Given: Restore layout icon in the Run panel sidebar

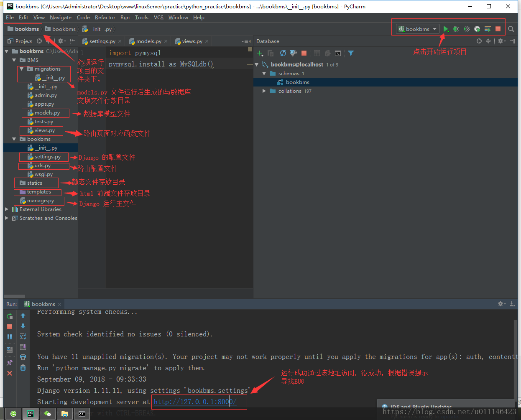Looking at the screenshot, I should 10,349.
